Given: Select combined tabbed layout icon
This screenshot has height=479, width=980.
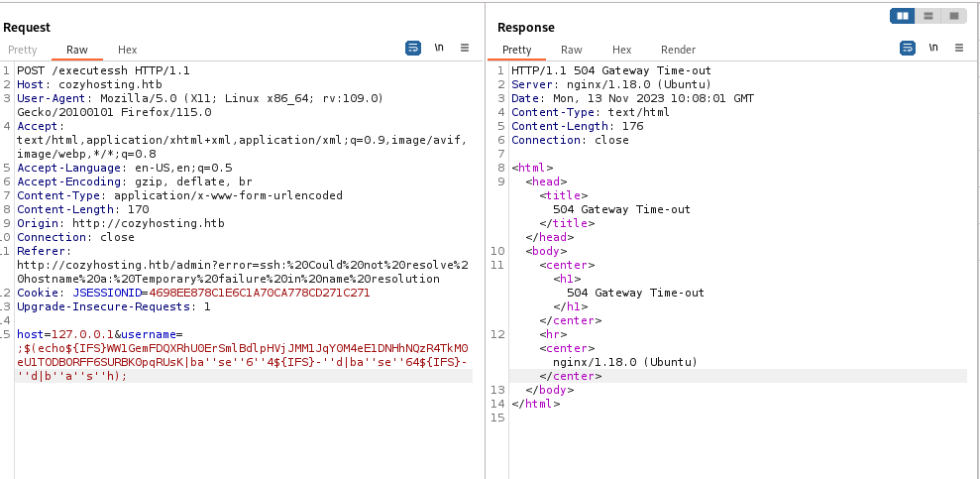Looking at the screenshot, I should 954,16.
